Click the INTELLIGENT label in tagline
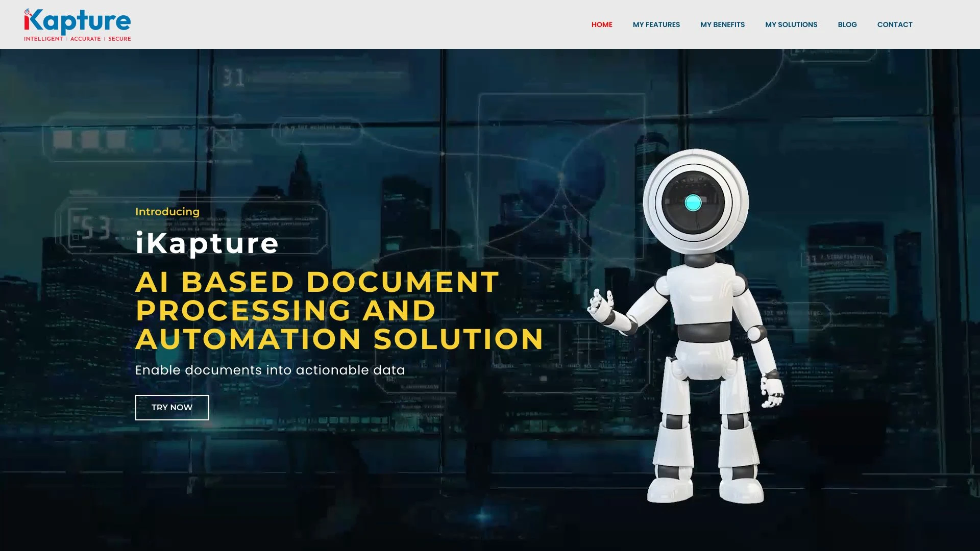Screen dimensions: 980x551 [x=43, y=38]
